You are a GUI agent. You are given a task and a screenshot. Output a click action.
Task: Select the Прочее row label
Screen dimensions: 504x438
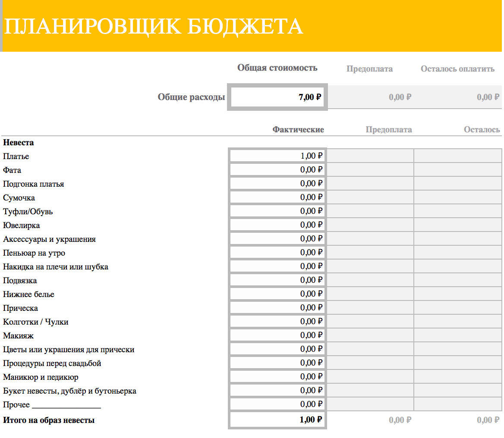pos(16,405)
